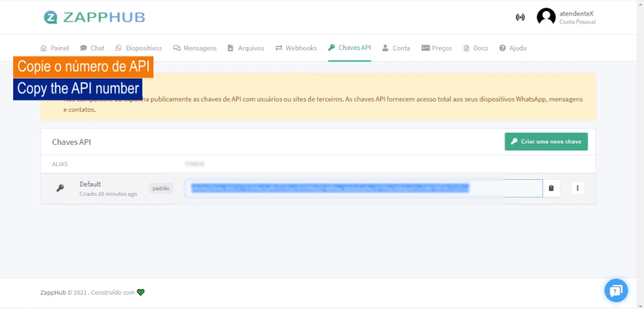The image size is (644, 309).
Task: Click the ZappHub logo
Action: point(94,17)
